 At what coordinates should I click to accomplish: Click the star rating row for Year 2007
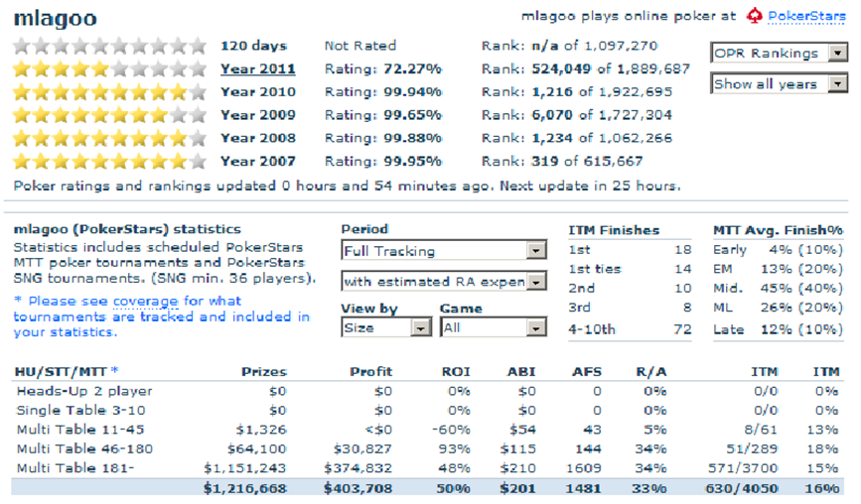[110, 161]
